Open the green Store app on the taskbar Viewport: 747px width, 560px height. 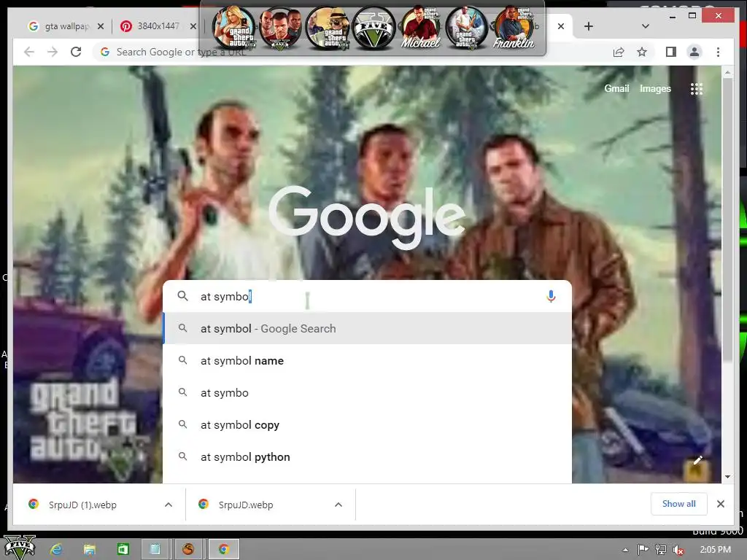pyautogui.click(x=123, y=550)
